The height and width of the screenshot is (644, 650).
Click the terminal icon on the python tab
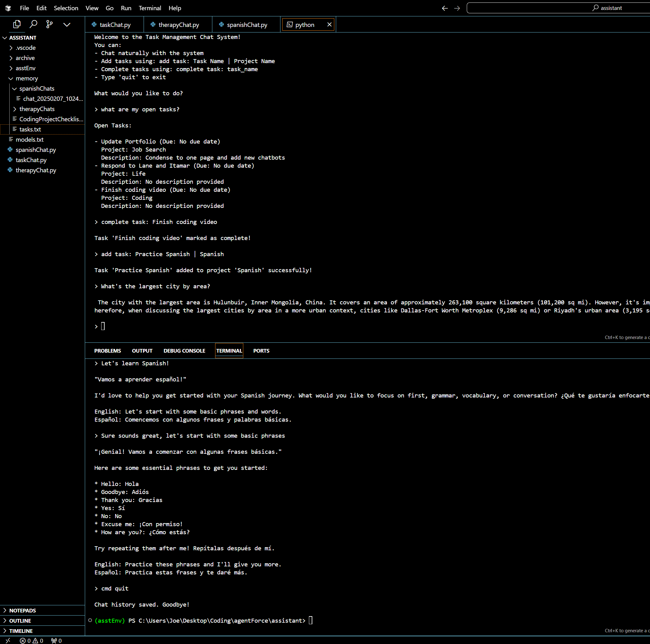pos(289,24)
